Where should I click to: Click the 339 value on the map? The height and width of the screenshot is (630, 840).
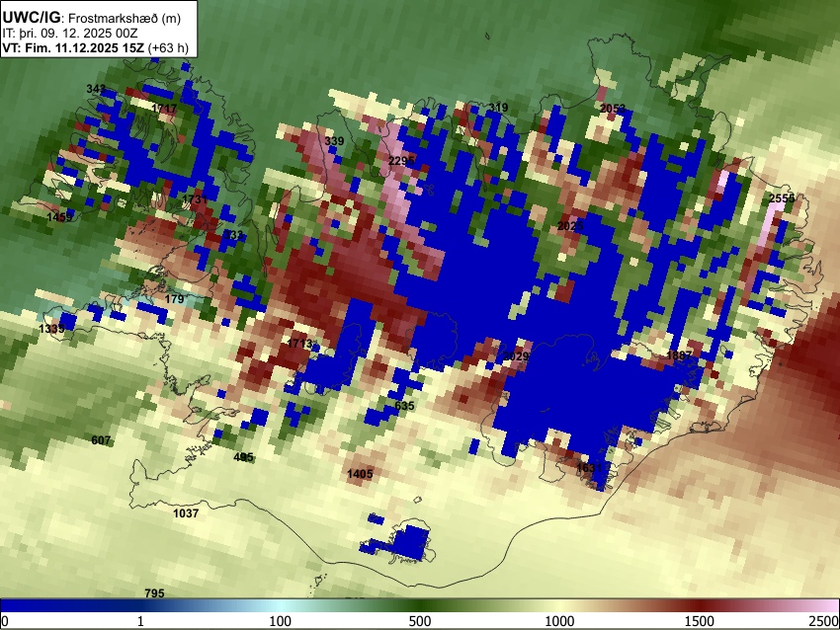click(x=334, y=141)
